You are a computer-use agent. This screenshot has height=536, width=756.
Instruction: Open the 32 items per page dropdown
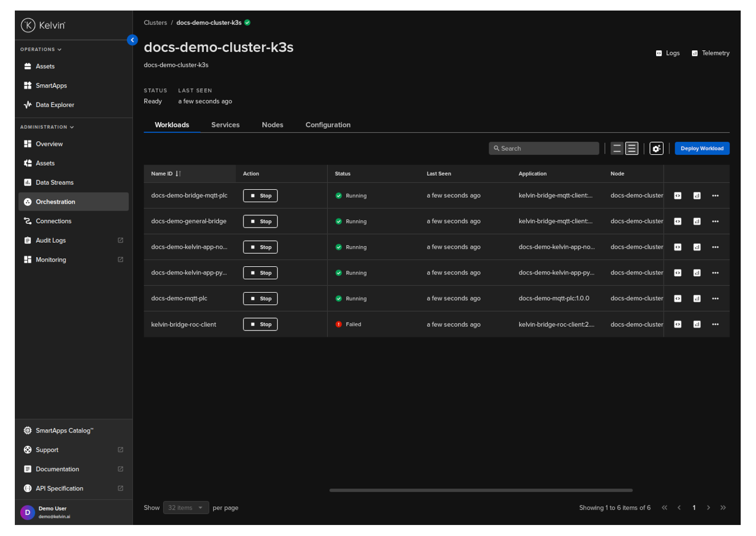(x=186, y=508)
